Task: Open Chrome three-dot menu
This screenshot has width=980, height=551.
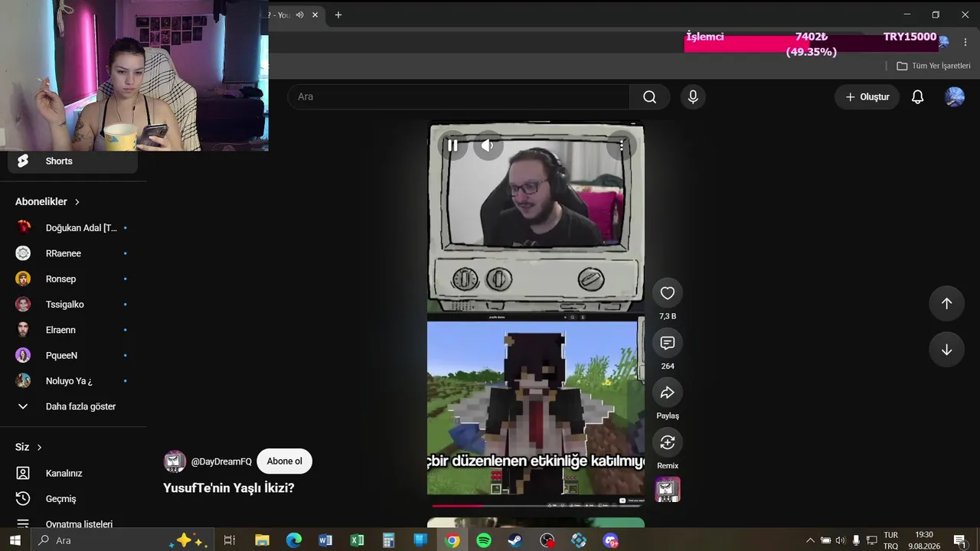Action: [965, 42]
